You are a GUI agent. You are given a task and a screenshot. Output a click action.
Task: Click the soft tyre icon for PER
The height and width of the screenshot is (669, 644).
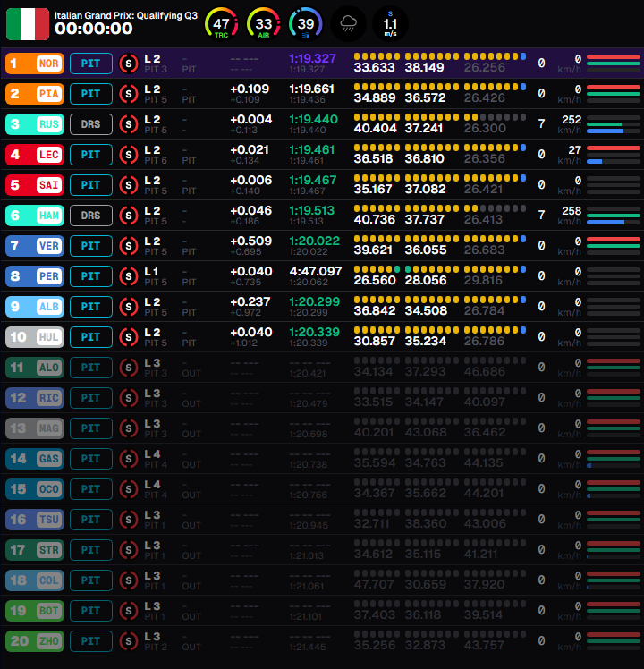click(x=129, y=276)
